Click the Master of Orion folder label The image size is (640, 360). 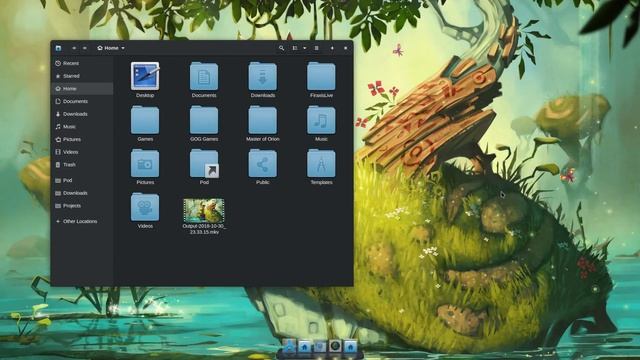click(x=262, y=139)
